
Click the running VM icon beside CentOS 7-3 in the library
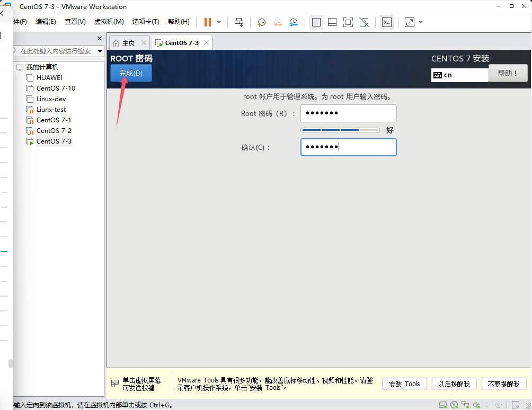pyautogui.click(x=30, y=141)
